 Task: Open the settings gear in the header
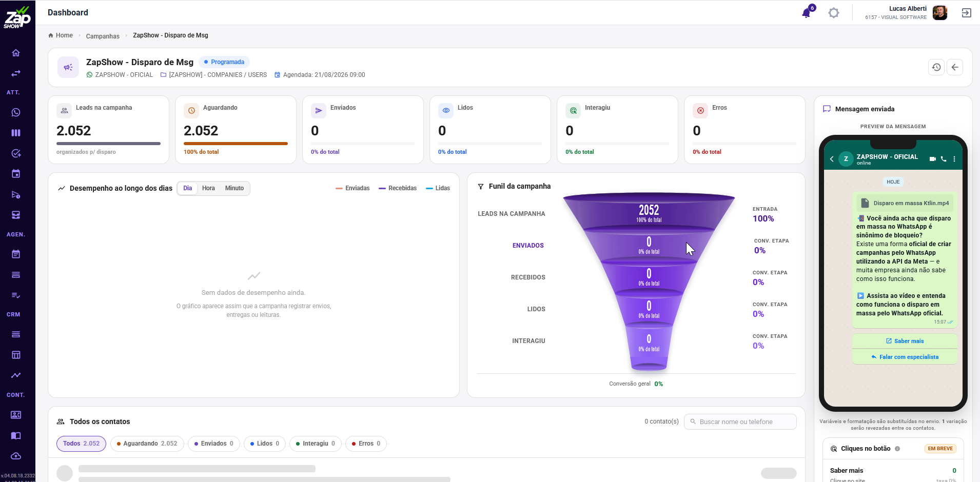pos(834,13)
